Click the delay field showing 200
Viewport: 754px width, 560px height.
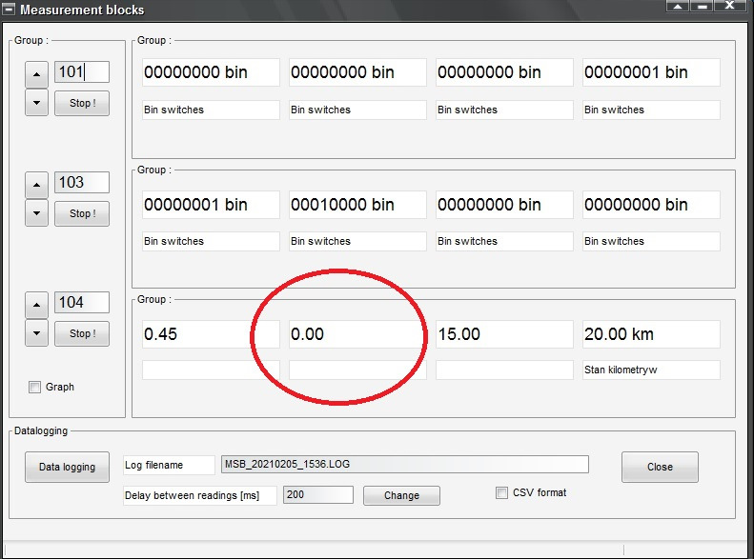tap(318, 494)
